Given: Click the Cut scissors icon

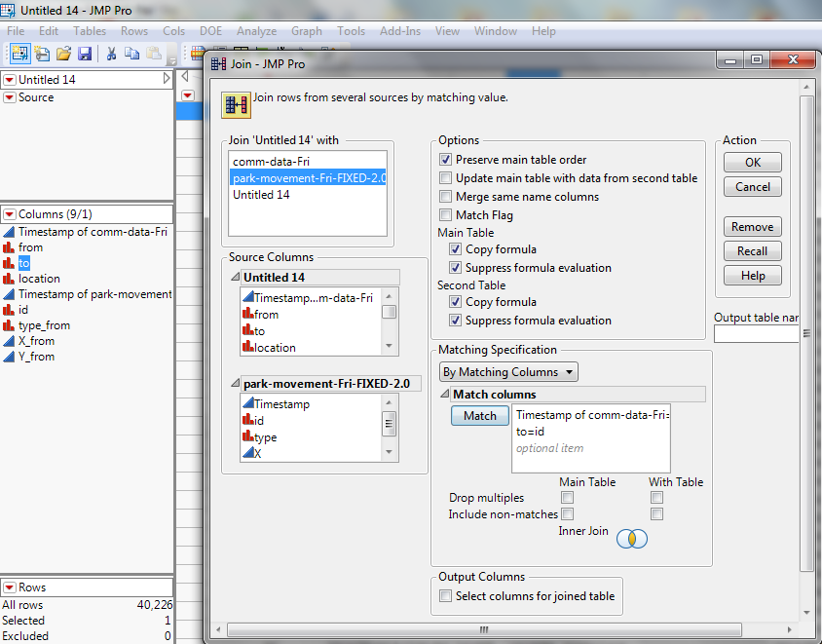Looking at the screenshot, I should pos(111,54).
